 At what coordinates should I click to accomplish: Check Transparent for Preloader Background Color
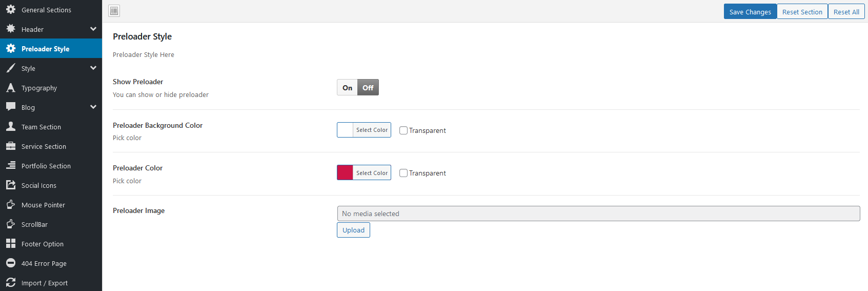403,130
